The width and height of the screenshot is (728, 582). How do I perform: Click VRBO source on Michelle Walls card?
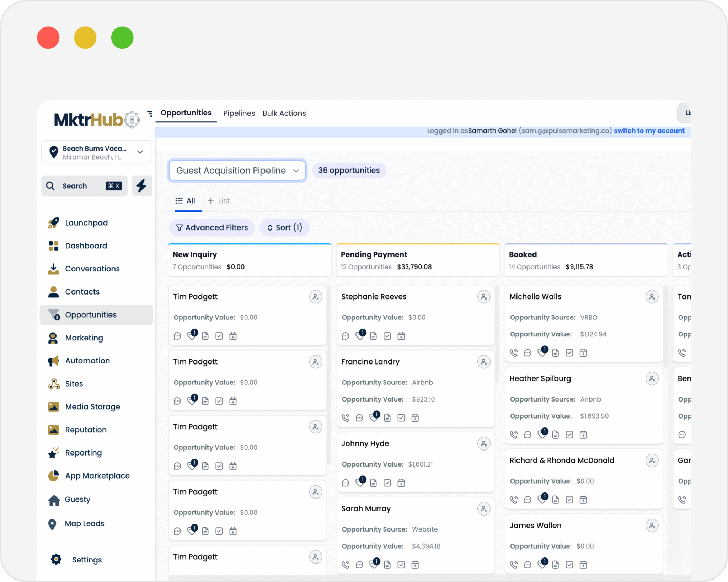[x=589, y=318]
